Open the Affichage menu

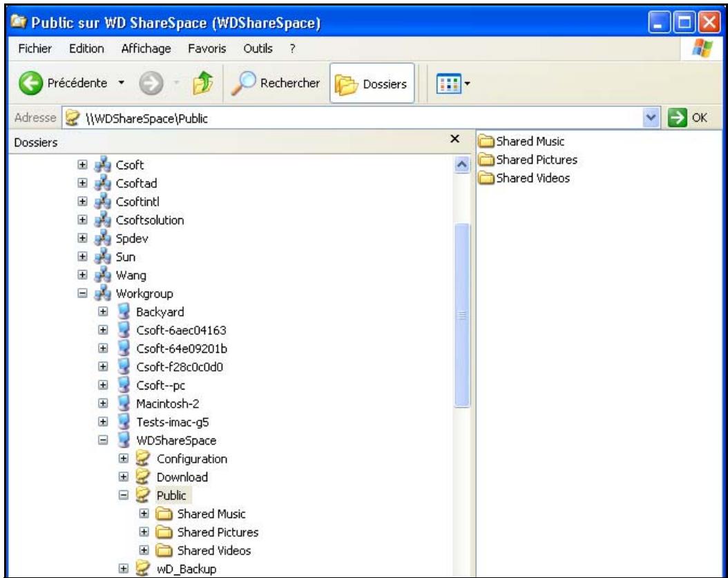(146, 48)
